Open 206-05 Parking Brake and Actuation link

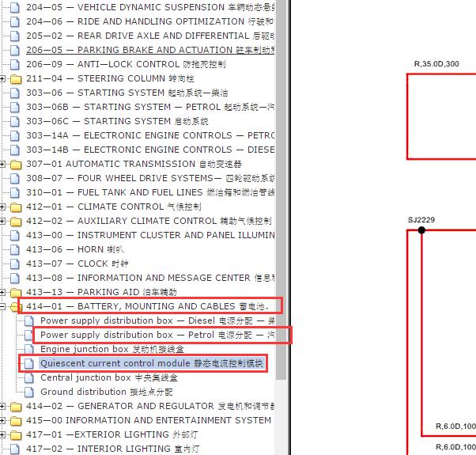tap(150, 50)
